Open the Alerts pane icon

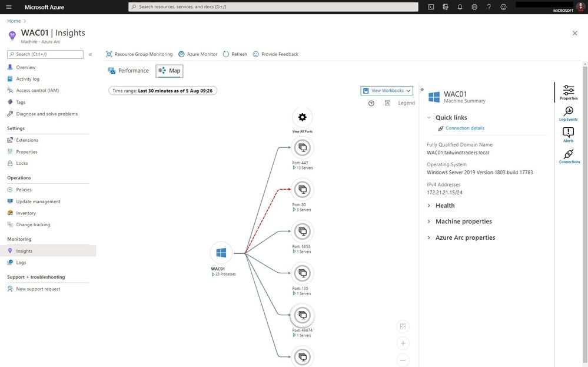coord(569,135)
